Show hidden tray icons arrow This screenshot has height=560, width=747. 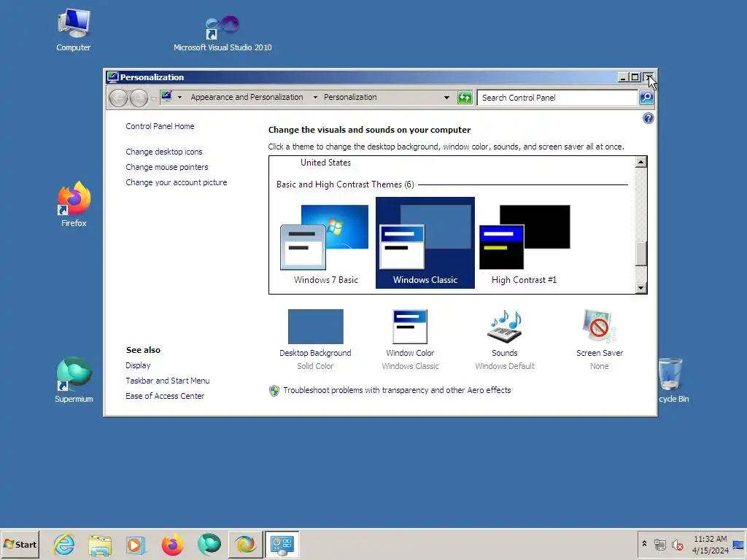(644, 543)
